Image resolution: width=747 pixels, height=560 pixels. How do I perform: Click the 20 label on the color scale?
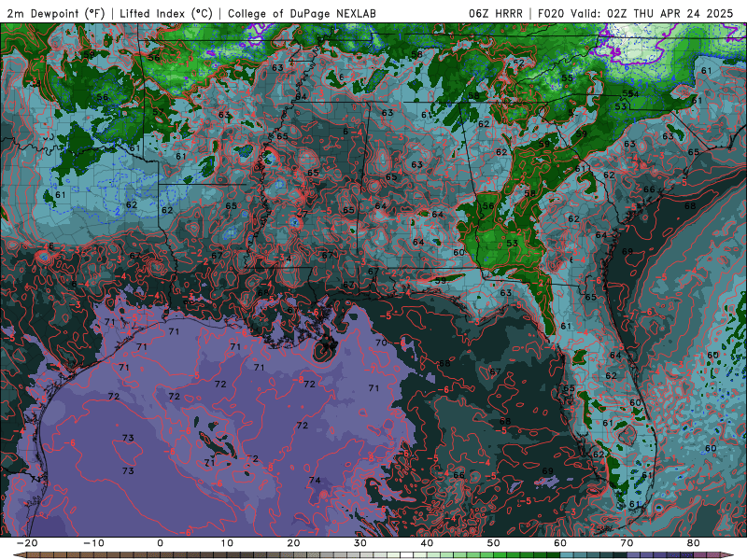click(x=293, y=543)
